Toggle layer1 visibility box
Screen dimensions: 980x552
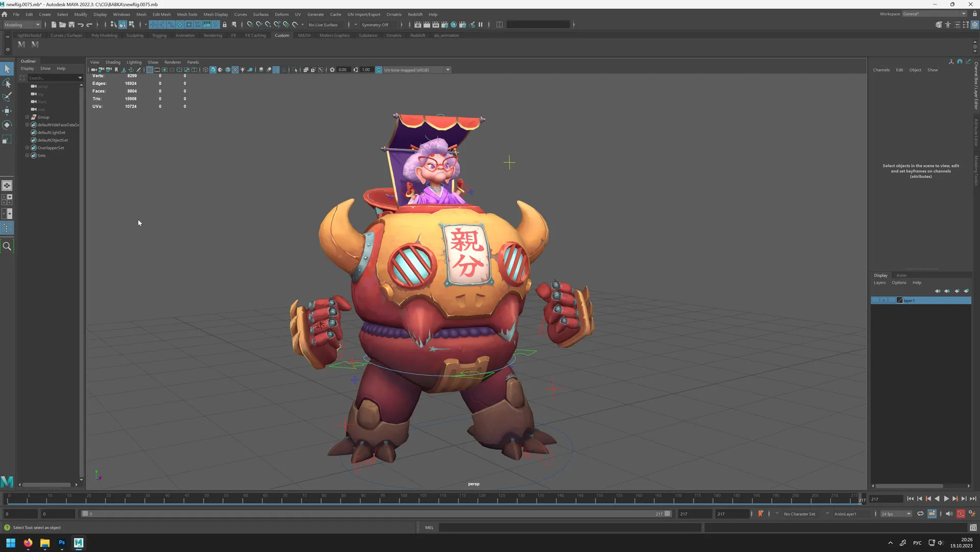click(x=875, y=300)
